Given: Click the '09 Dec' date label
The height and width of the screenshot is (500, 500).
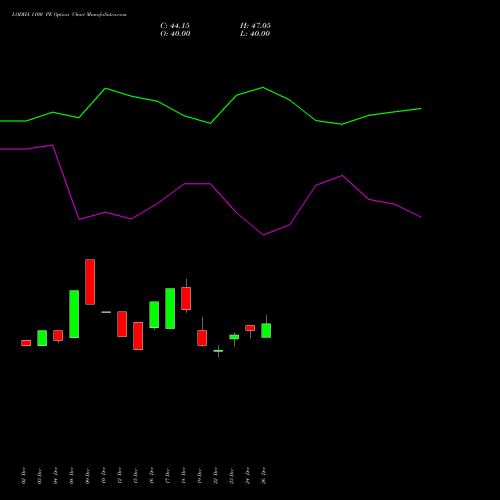Looking at the screenshot, I should point(88,476).
